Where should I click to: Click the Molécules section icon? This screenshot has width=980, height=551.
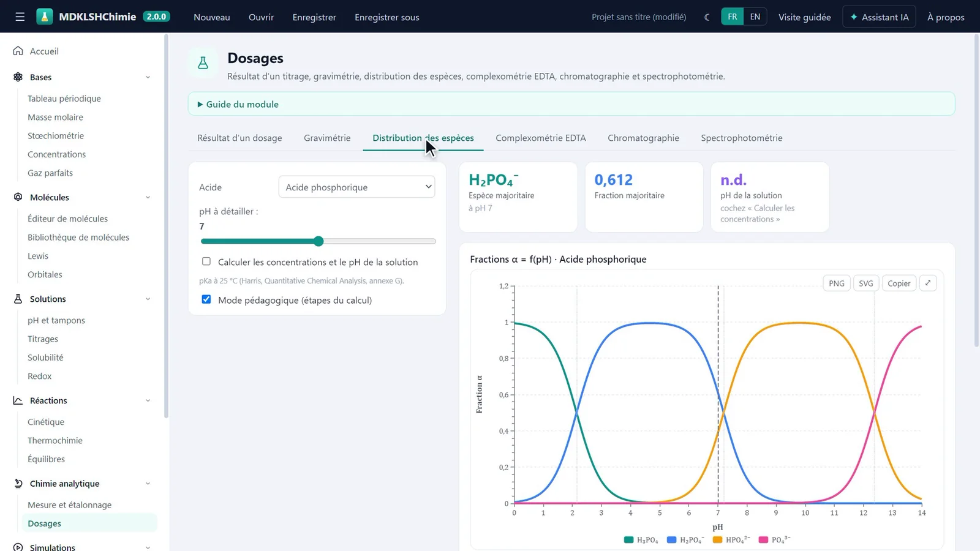(x=18, y=197)
